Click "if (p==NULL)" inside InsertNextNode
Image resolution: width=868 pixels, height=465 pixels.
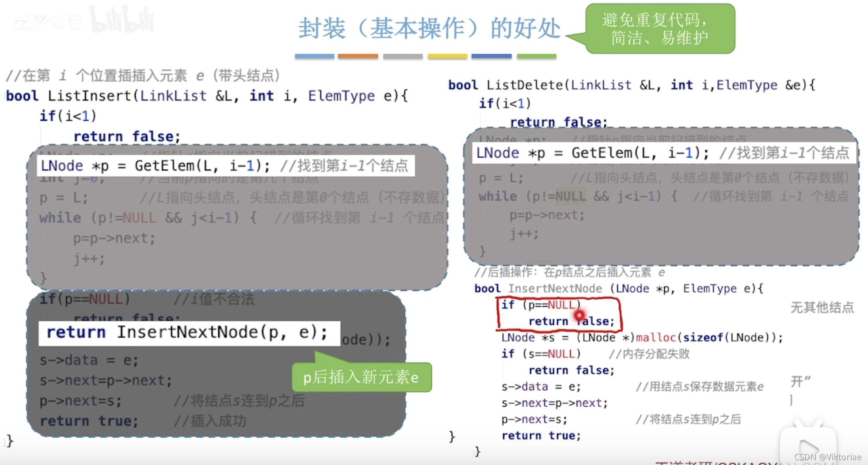541,305
